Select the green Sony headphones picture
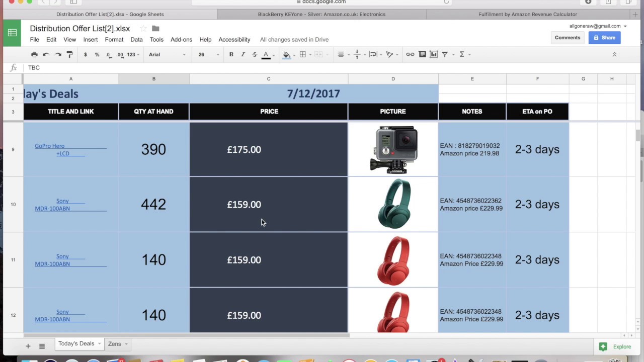The image size is (644, 362). pyautogui.click(x=394, y=204)
